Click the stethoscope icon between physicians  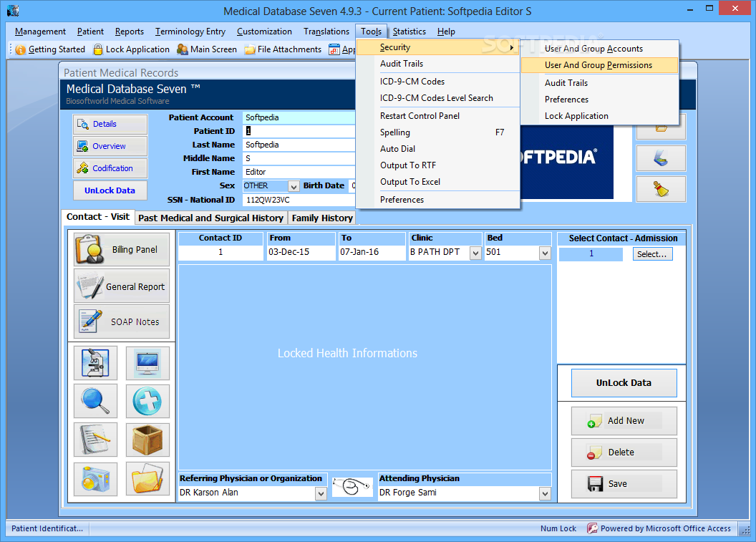352,487
